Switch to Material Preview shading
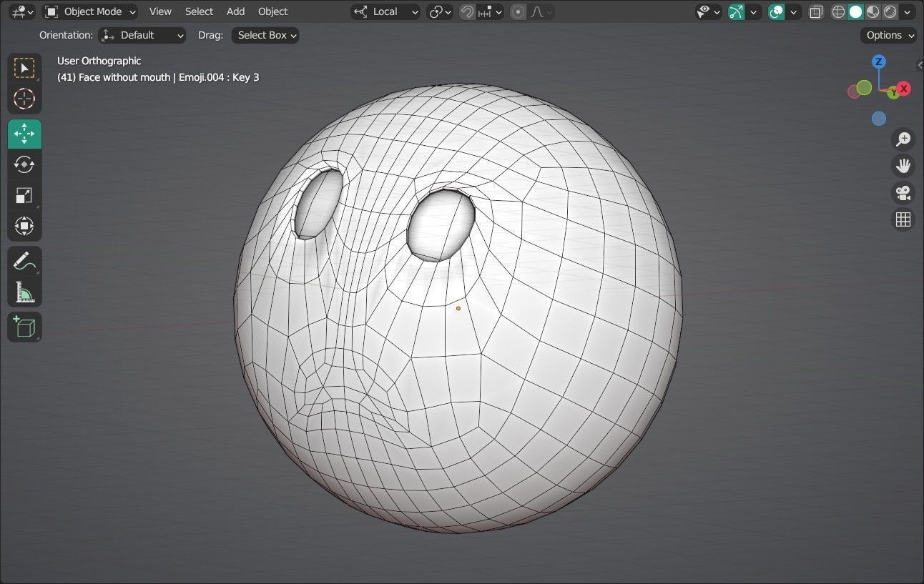This screenshot has width=924, height=584. 873,11
